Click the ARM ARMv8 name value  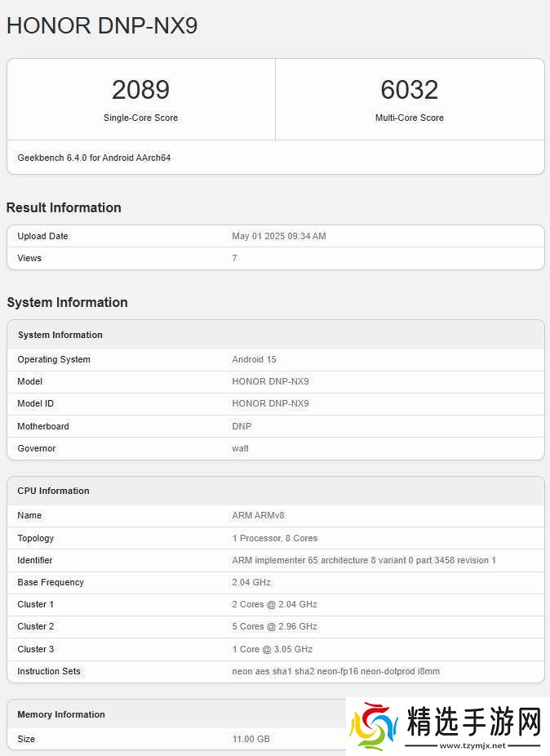[258, 515]
